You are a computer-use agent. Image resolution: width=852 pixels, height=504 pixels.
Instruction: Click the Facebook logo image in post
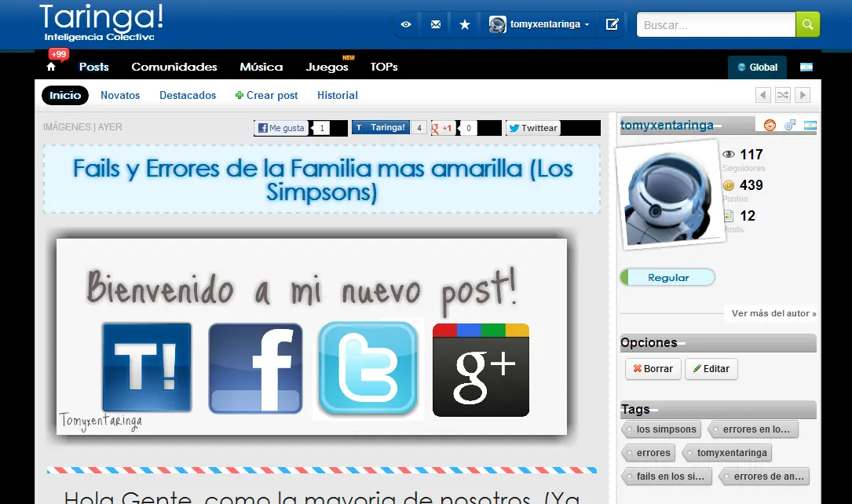255,368
